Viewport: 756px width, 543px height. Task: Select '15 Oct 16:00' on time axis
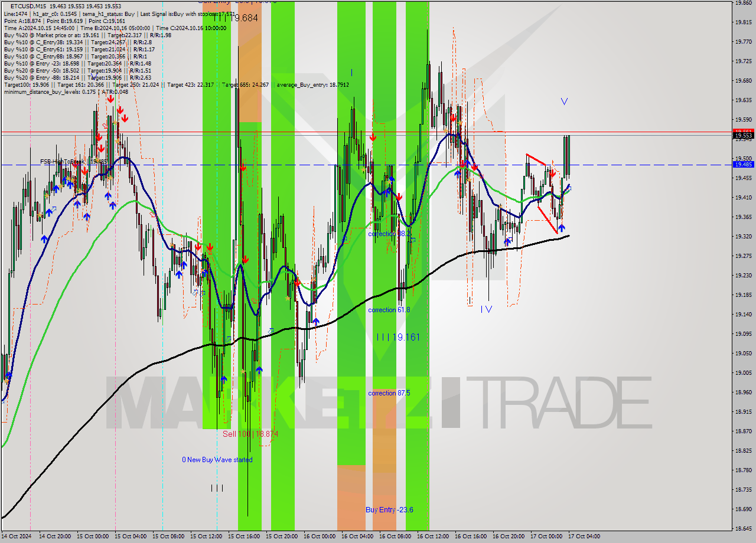click(244, 537)
